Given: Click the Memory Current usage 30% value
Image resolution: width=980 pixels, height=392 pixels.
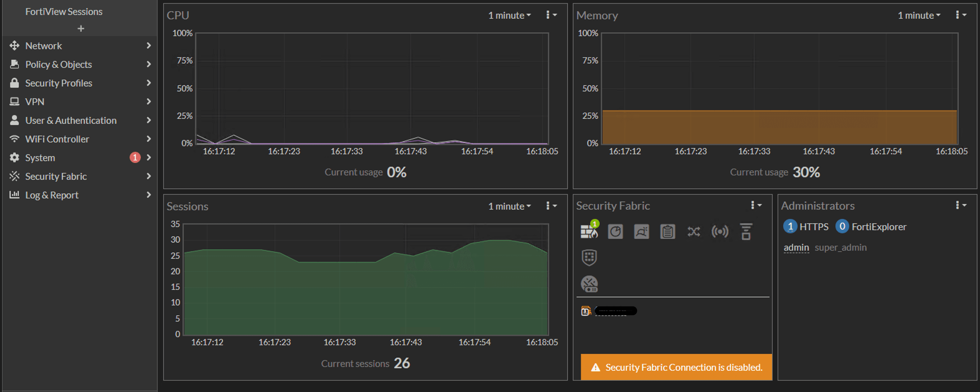Looking at the screenshot, I should [806, 172].
